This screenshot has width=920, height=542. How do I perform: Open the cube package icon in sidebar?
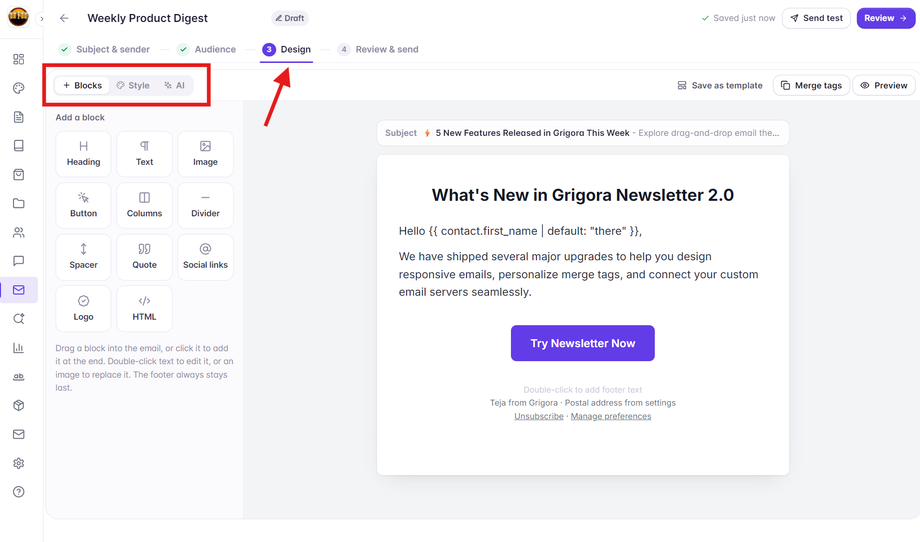19,405
